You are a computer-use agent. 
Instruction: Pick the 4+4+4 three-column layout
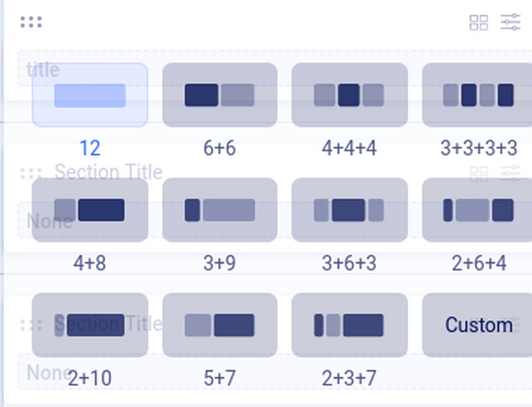click(x=349, y=95)
